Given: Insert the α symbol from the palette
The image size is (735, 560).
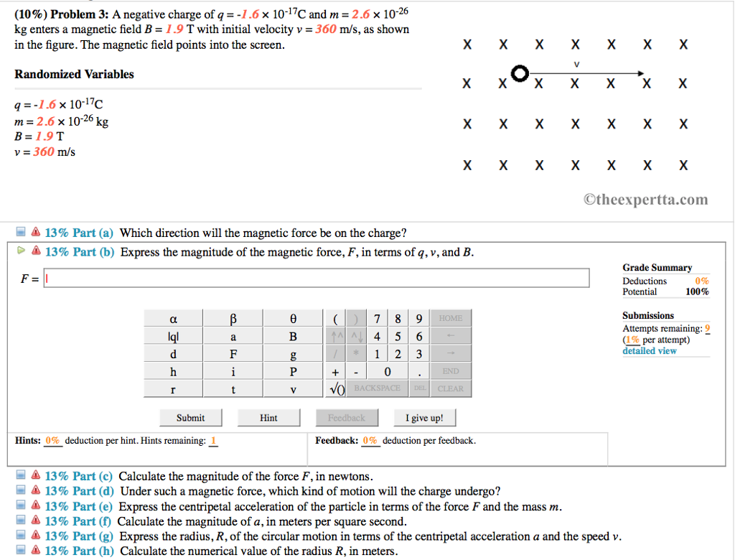Looking at the screenshot, I should [172, 318].
